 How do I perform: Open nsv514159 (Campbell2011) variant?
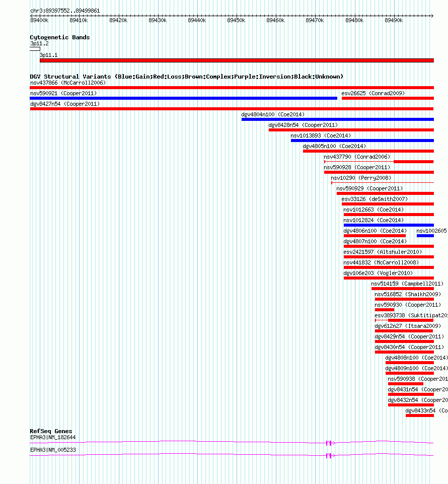[x=403, y=289]
